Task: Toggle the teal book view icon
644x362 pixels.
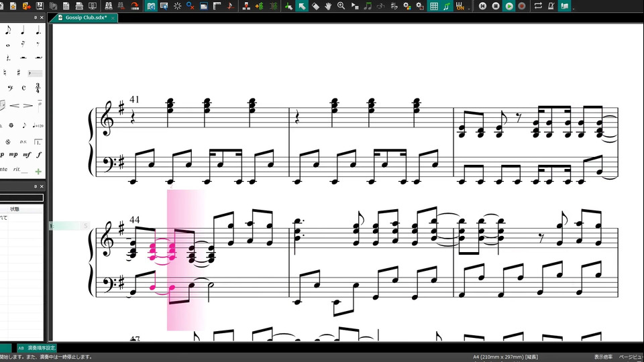Action: [565, 6]
